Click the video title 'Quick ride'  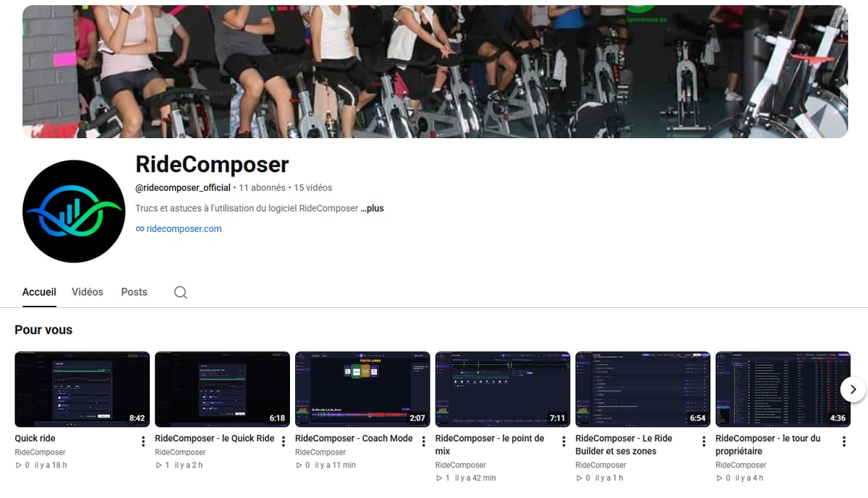pos(35,439)
